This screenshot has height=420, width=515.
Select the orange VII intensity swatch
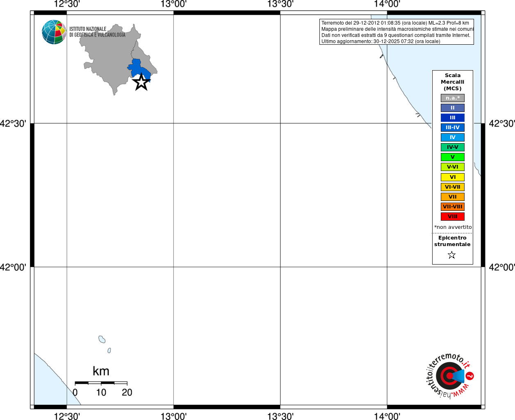click(x=453, y=197)
